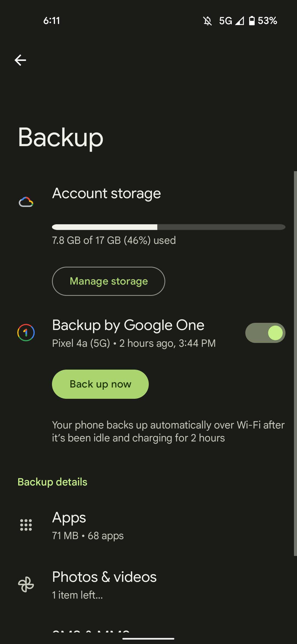The height and width of the screenshot is (644, 297).
Task: Tap the cloud icon beside Account storage
Action: click(x=26, y=202)
